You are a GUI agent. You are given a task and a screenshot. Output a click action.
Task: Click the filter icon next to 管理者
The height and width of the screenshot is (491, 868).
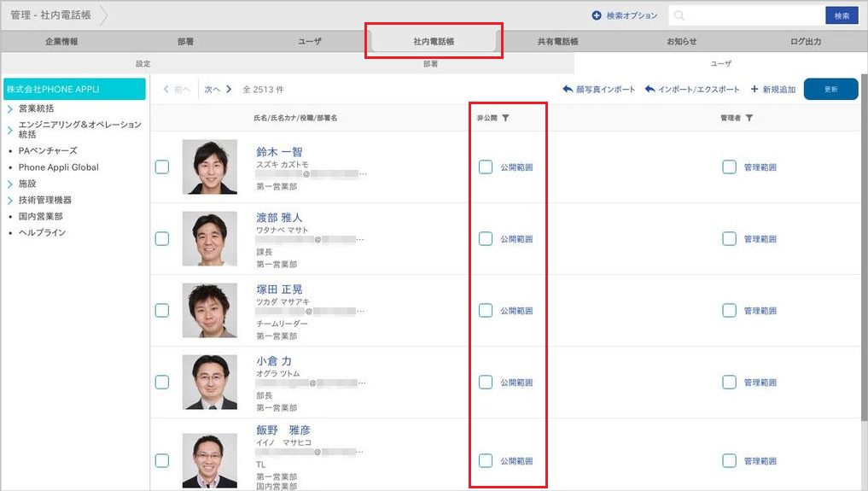point(749,118)
